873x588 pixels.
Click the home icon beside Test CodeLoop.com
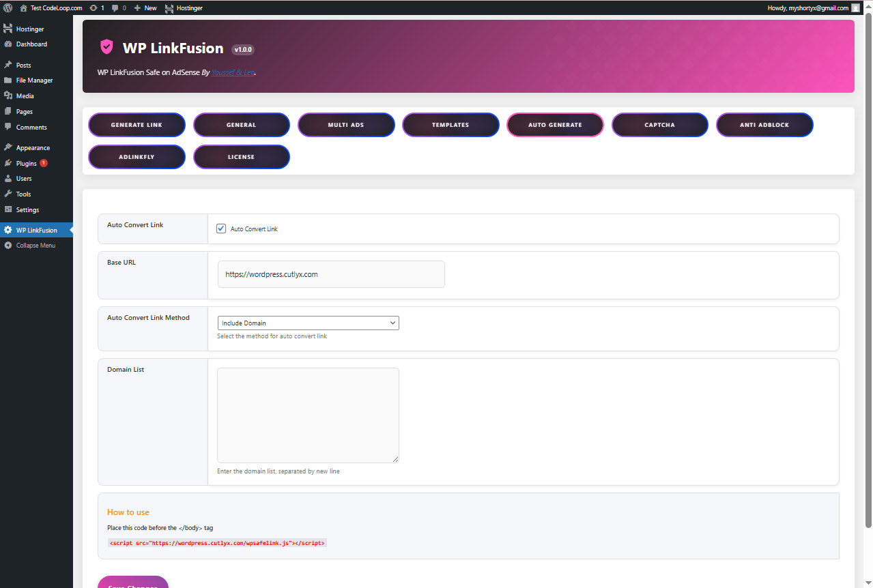tap(24, 8)
